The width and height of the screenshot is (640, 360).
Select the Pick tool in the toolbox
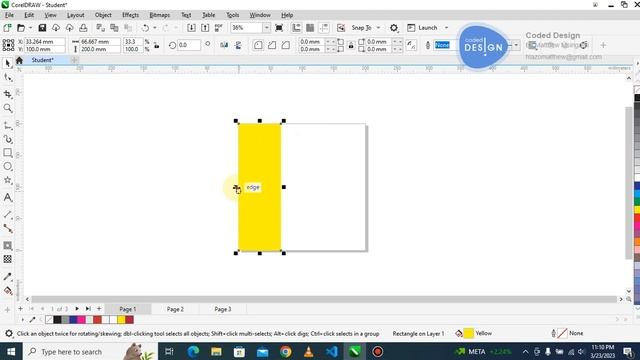8,63
